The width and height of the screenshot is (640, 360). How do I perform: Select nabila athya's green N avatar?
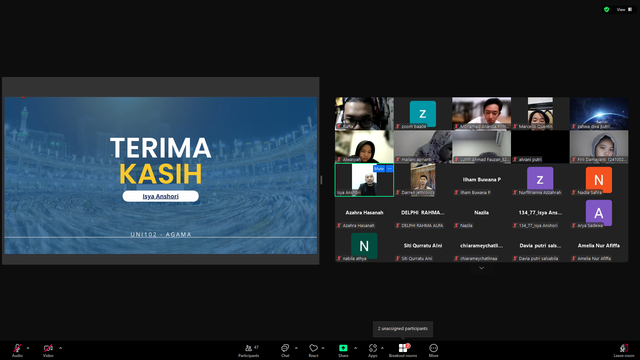(364, 246)
